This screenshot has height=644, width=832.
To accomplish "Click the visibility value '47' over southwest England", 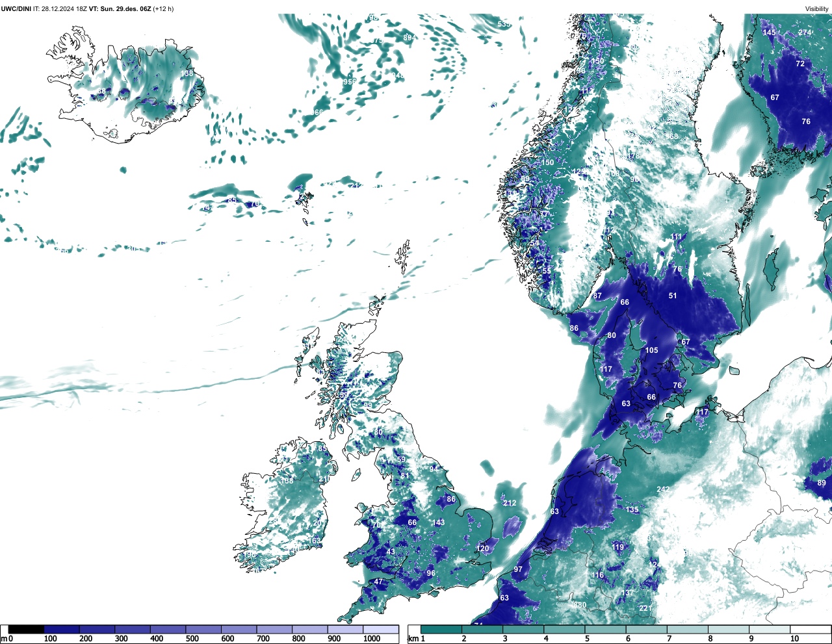I will click(x=380, y=582).
